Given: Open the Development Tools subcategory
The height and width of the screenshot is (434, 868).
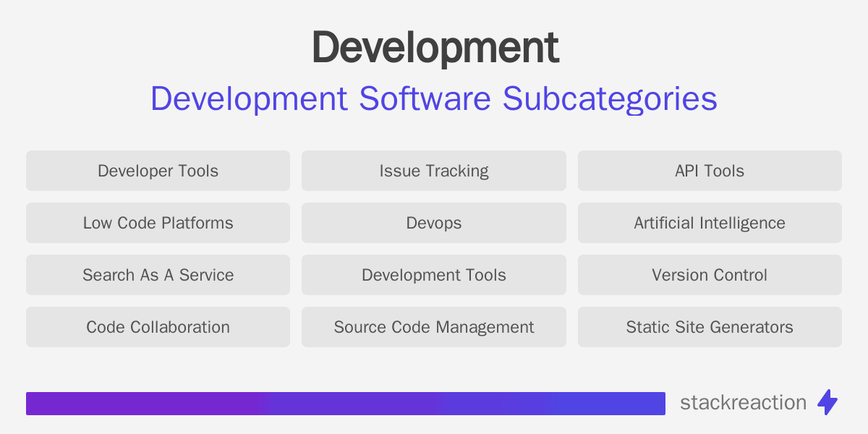Looking at the screenshot, I should point(434,275).
